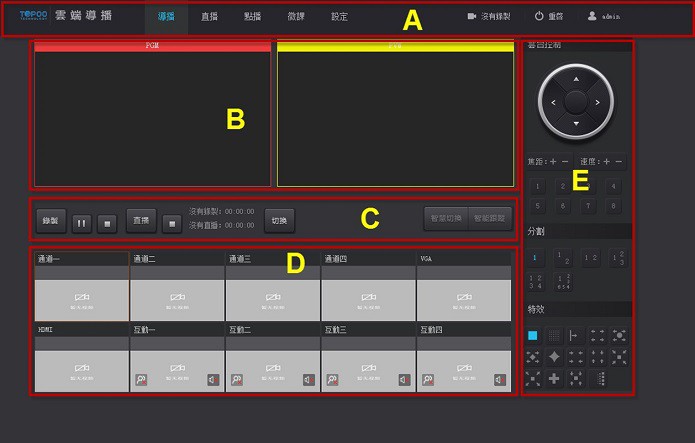
Task: Click the 錄製 record button
Action: tap(48, 221)
